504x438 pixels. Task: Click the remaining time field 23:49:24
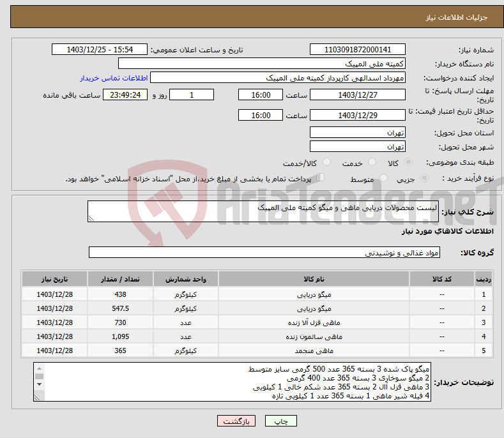coord(125,94)
